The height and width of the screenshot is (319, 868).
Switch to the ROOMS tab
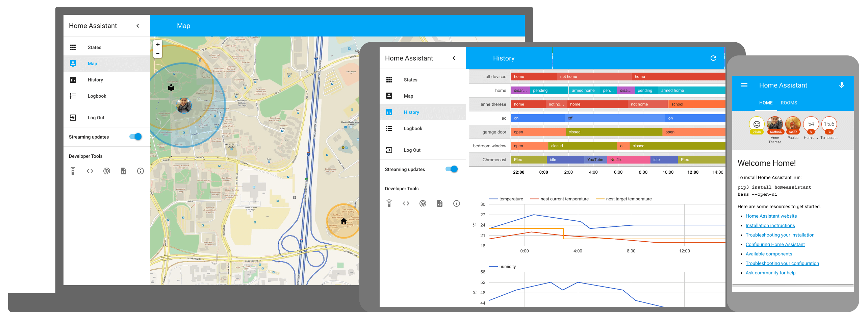coord(789,103)
